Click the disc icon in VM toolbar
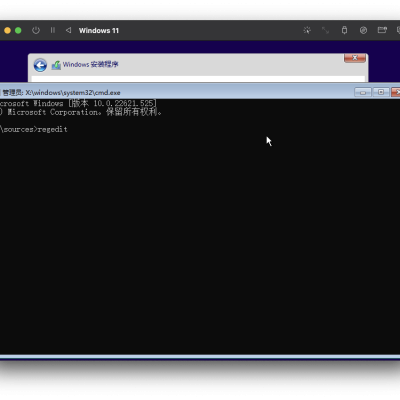This screenshot has width=400, height=400. [x=363, y=30]
